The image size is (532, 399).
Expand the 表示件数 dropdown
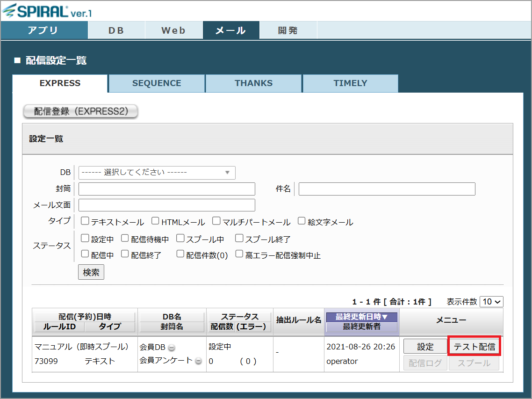[491, 302]
